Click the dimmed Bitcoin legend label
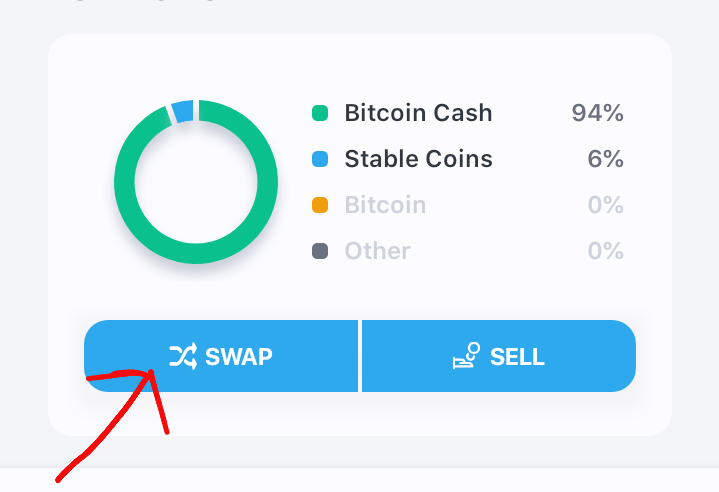Screen dimensions: 719x492 coord(385,205)
